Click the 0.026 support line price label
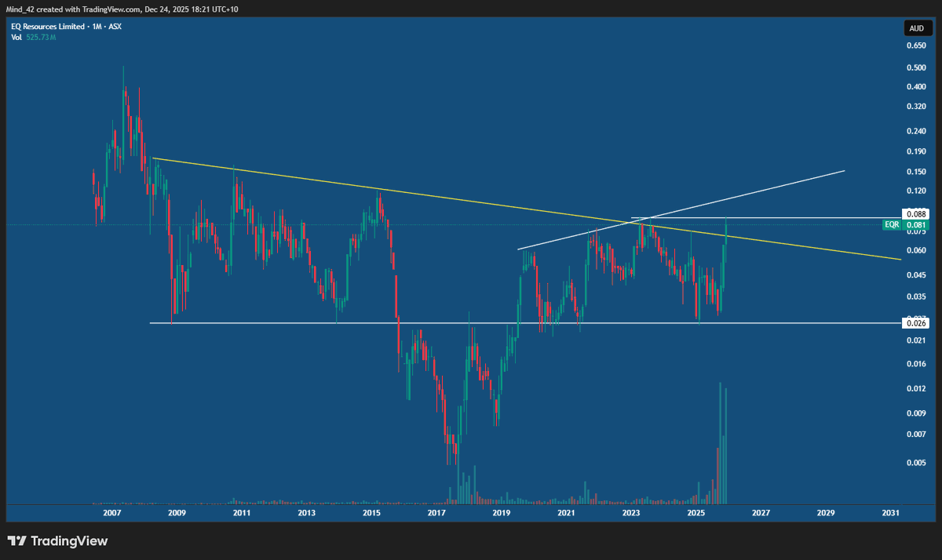The width and height of the screenshot is (942, 560). (x=915, y=323)
